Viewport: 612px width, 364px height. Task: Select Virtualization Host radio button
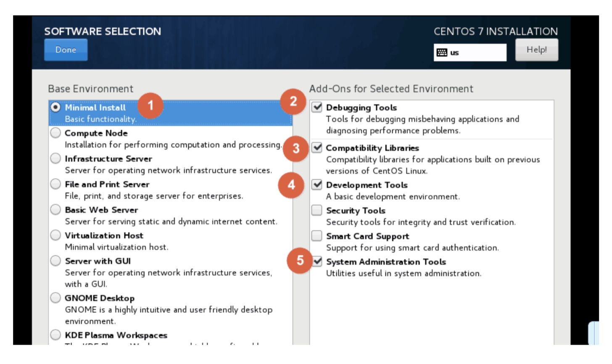coord(55,235)
